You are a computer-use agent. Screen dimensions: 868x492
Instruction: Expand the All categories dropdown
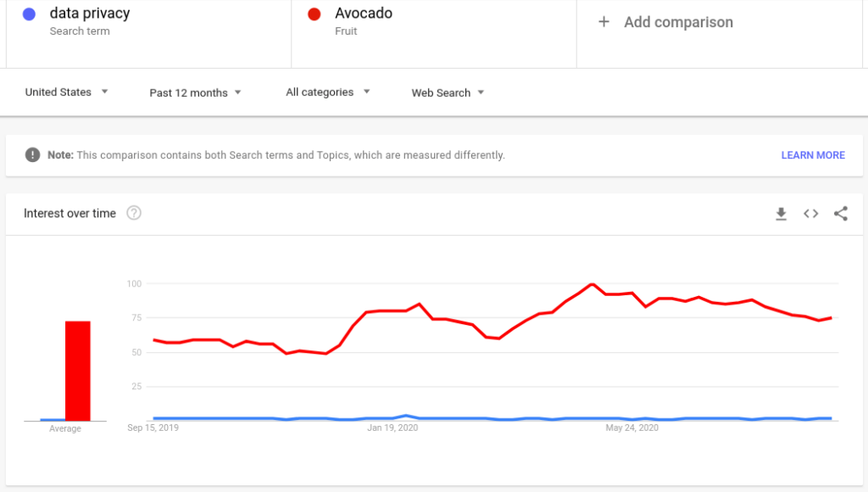coord(328,92)
